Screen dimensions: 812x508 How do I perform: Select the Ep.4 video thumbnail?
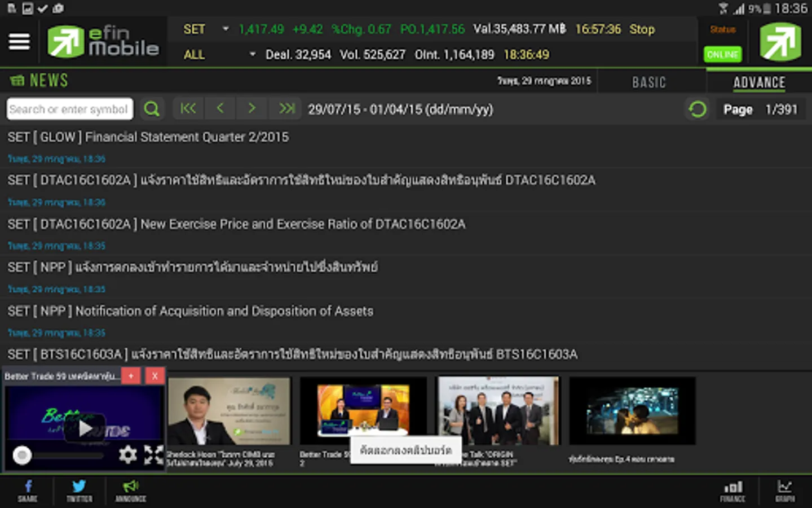point(632,411)
